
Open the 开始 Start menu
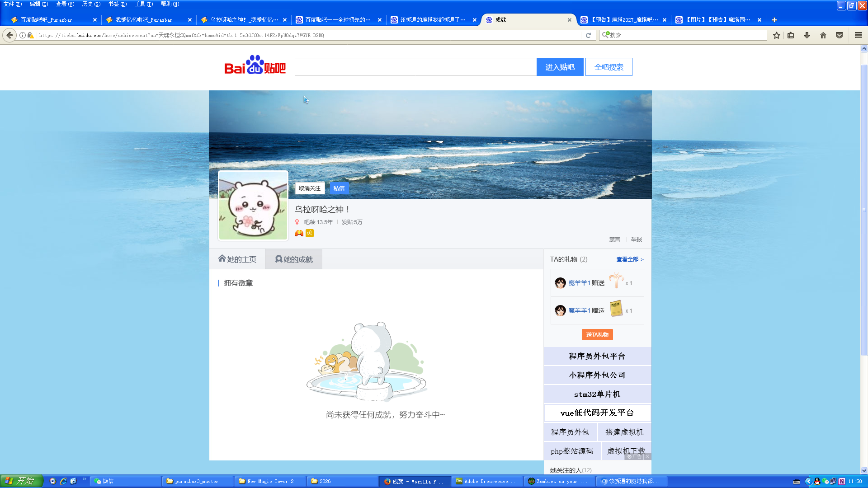pyautogui.click(x=22, y=481)
